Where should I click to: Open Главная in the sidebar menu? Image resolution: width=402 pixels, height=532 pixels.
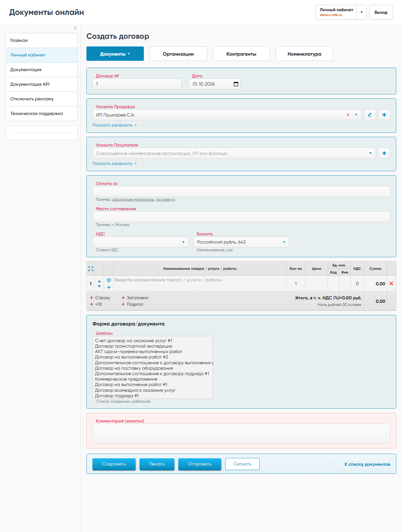[x=42, y=40]
